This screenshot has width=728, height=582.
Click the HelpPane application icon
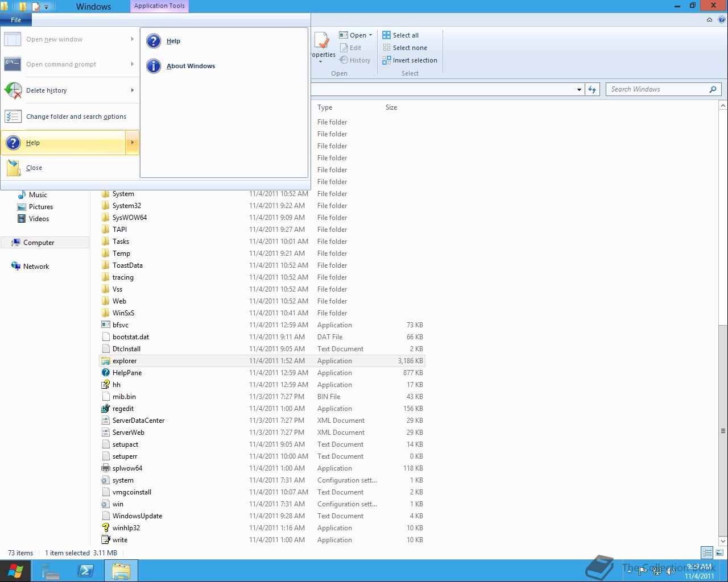105,373
